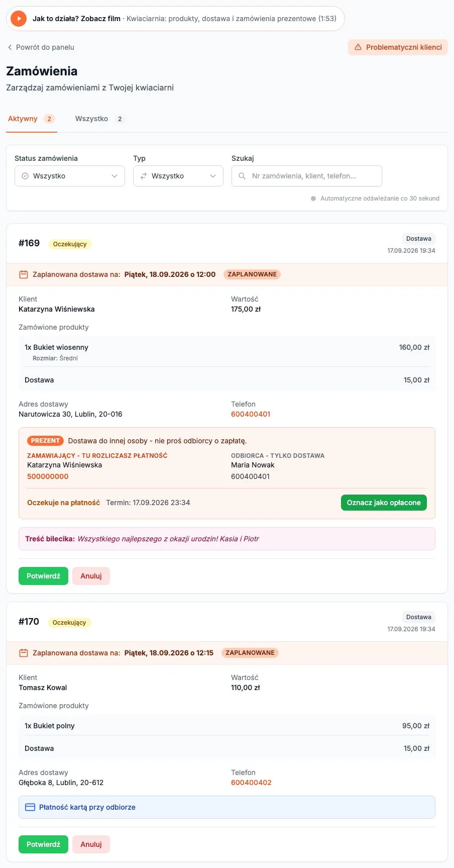Click the Treść bilecika card message
454x868 pixels.
(x=227, y=539)
